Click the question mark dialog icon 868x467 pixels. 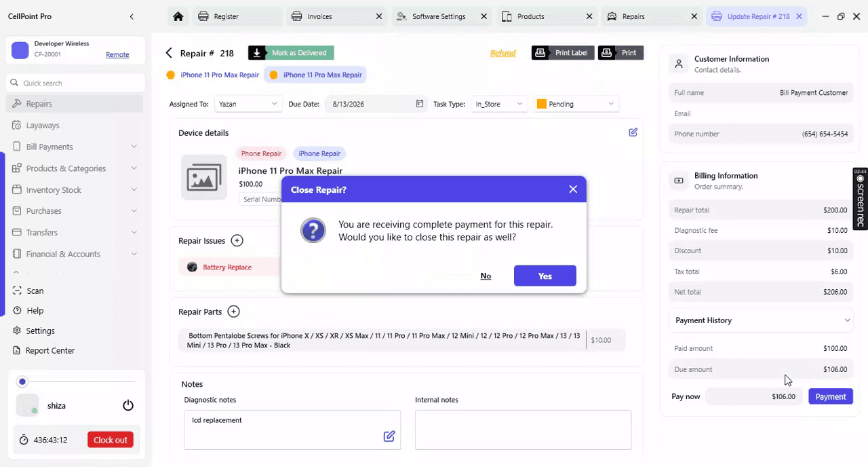point(313,231)
